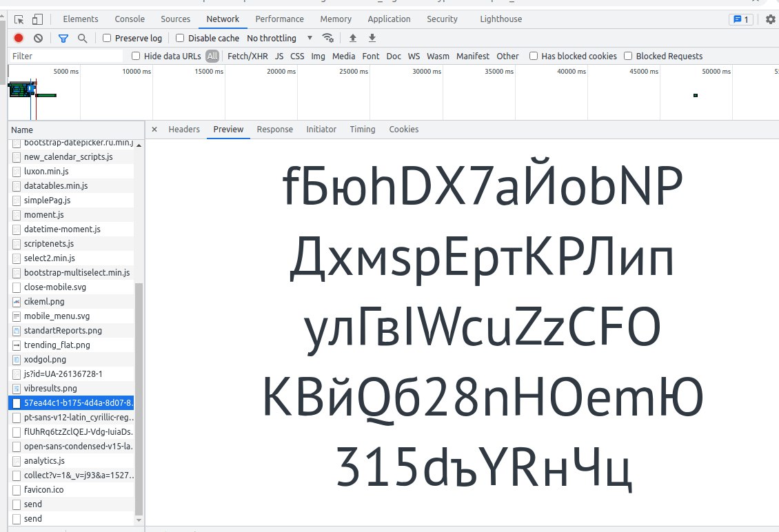Click the scroll down arrow of request list
This screenshot has height=532, width=779.
click(139, 520)
